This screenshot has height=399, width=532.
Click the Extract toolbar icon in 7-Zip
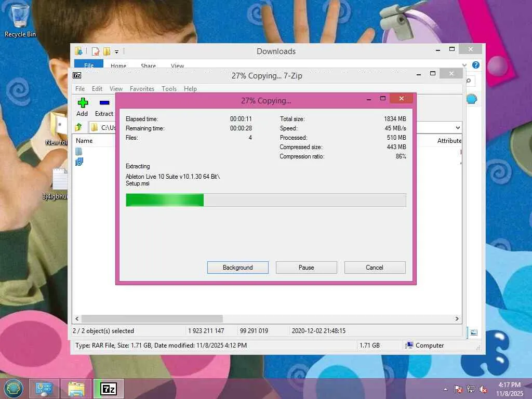point(104,107)
